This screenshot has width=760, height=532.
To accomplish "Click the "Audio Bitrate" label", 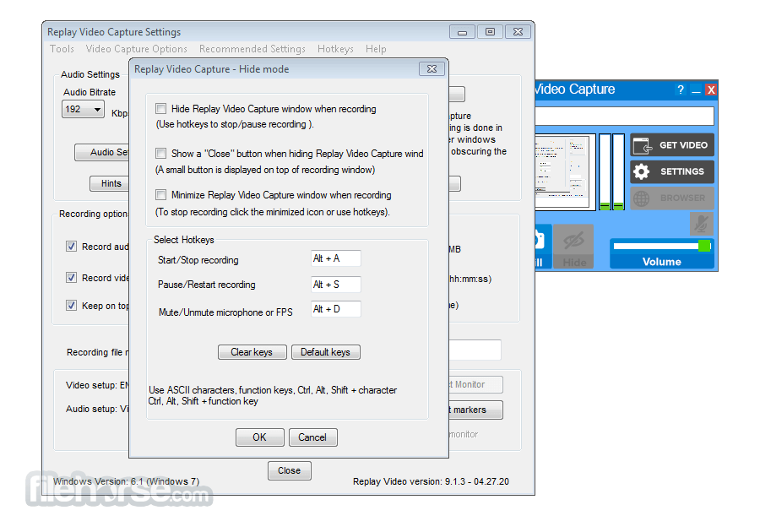I will click(x=90, y=92).
